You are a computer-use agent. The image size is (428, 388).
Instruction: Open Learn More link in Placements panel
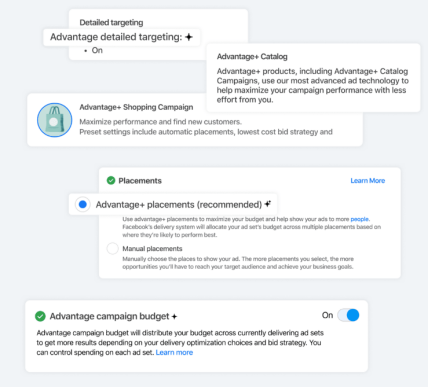coord(368,181)
